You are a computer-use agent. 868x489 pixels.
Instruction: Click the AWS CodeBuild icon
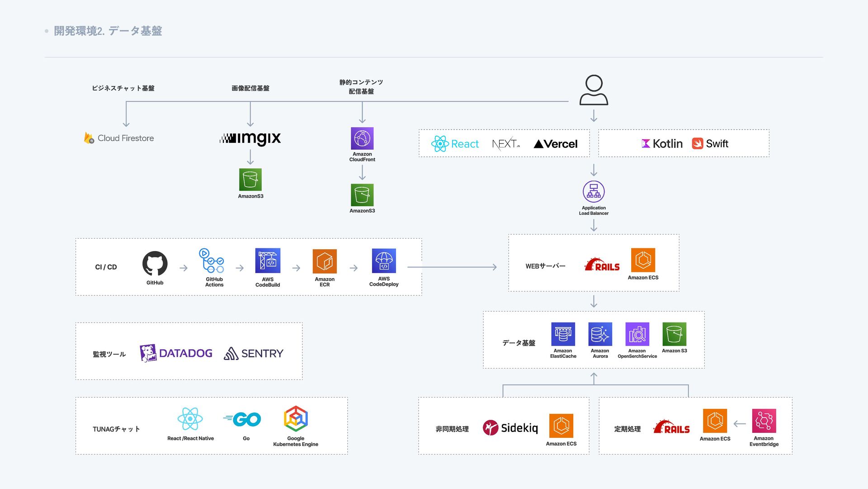click(268, 261)
